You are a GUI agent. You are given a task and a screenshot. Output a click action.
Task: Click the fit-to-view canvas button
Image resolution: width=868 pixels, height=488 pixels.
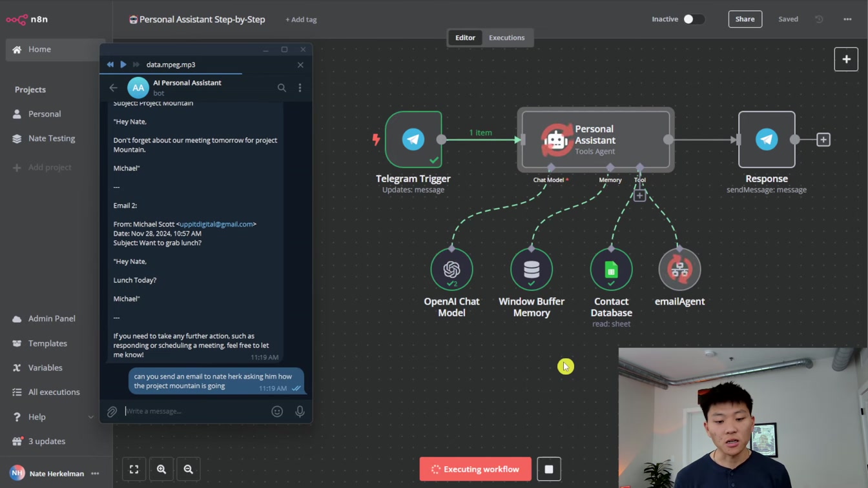134,469
